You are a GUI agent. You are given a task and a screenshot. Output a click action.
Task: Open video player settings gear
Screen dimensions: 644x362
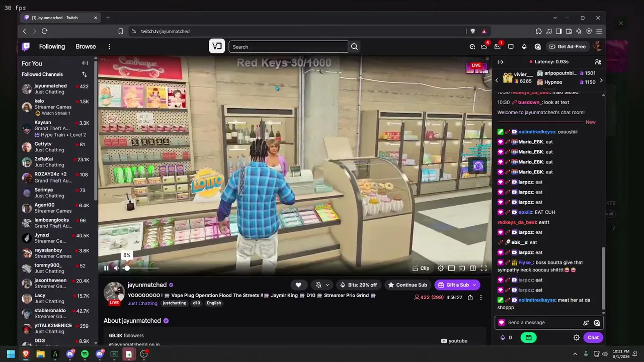point(441,268)
